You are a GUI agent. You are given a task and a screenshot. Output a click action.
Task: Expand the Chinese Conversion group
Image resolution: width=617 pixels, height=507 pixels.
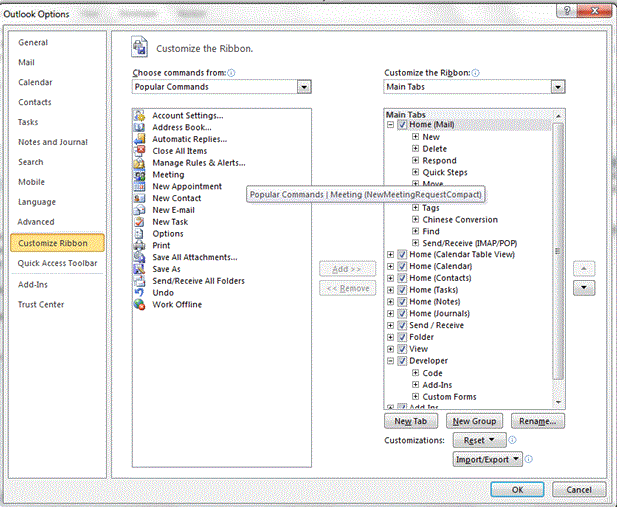[x=415, y=219]
